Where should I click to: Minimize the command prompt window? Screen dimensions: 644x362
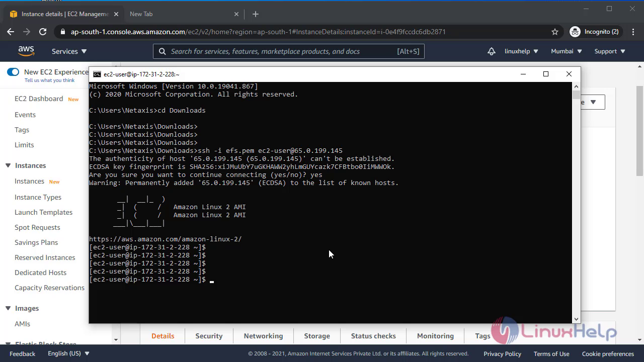pyautogui.click(x=523, y=74)
